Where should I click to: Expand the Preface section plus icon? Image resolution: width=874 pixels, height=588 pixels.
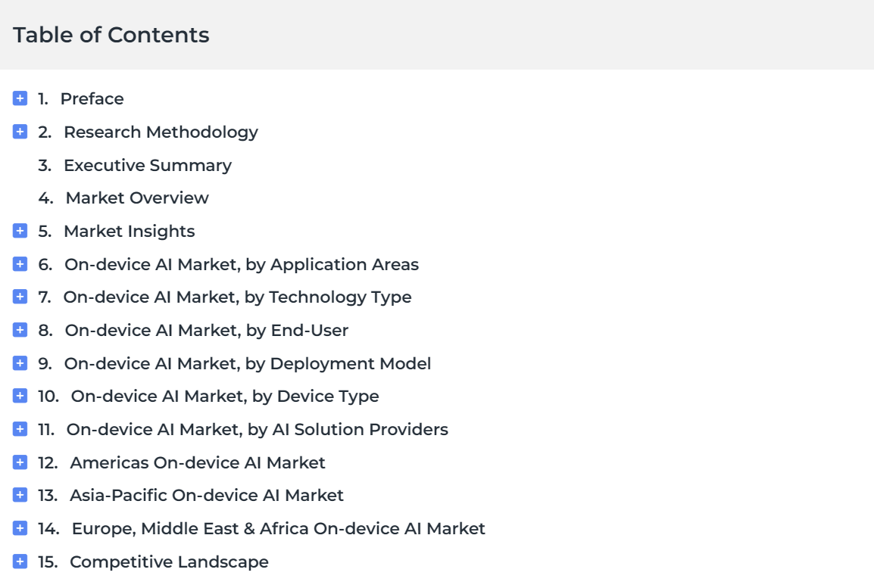point(20,98)
